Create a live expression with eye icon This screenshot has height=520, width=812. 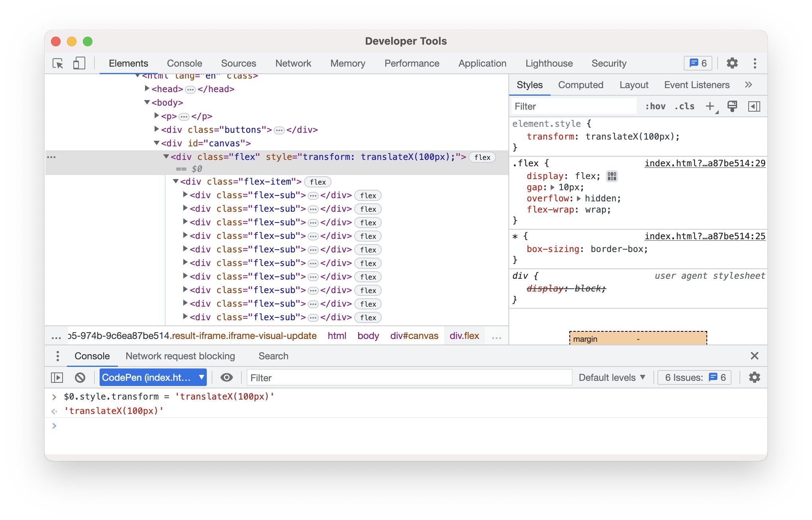pyautogui.click(x=226, y=377)
